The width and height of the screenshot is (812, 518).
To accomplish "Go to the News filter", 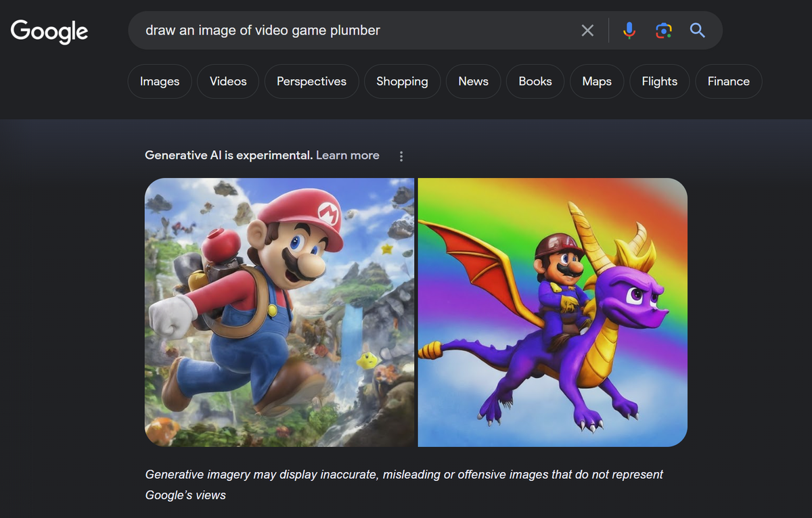I will [473, 81].
